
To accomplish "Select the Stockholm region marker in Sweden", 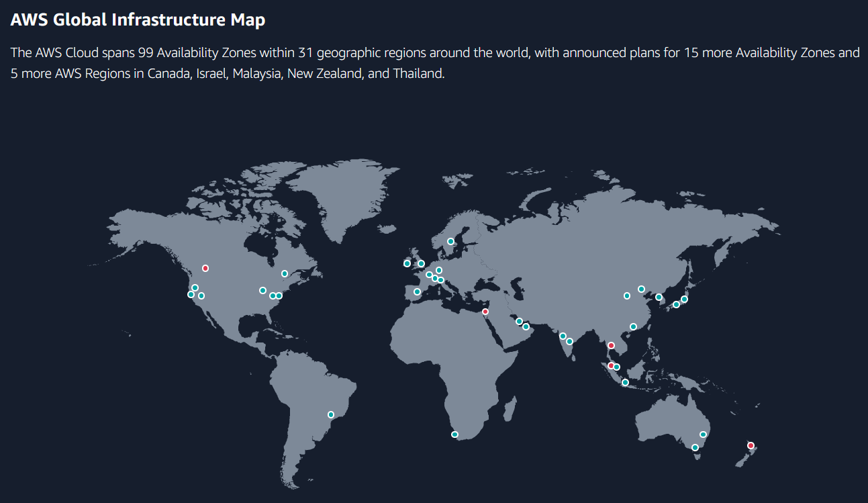I will 450,241.
